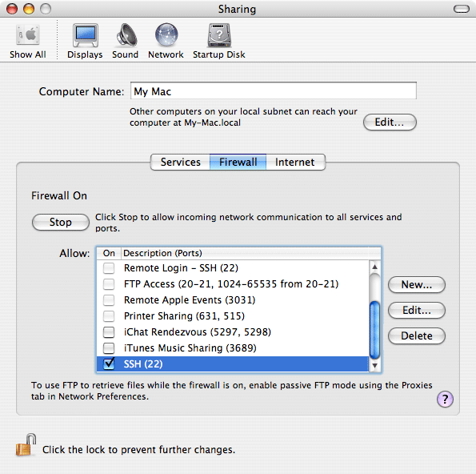
Task: Switch to the Internet tab
Action: [x=295, y=162]
